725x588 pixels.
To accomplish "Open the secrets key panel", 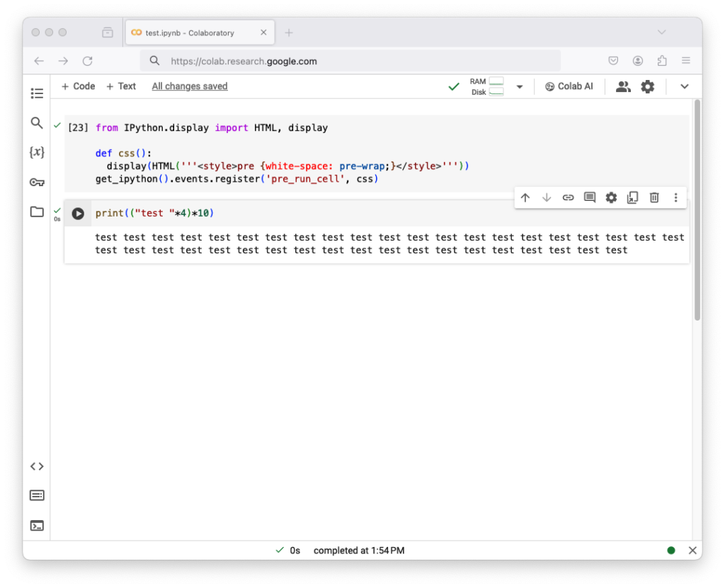I will [x=37, y=182].
